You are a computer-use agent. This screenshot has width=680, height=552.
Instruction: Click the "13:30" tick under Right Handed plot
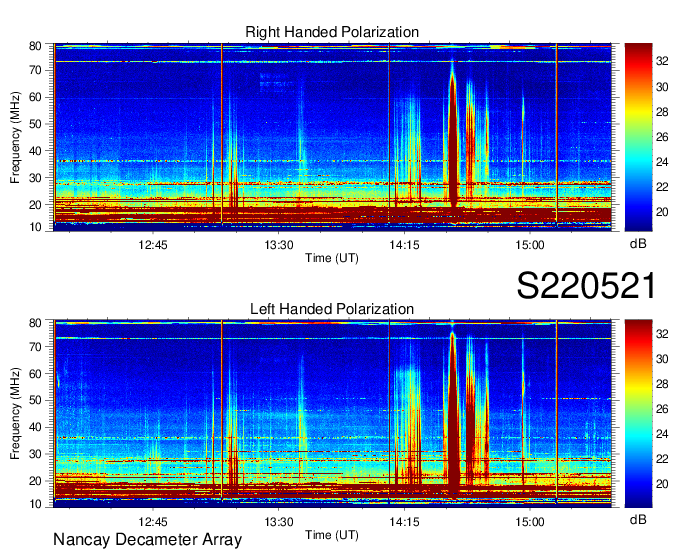click(279, 245)
